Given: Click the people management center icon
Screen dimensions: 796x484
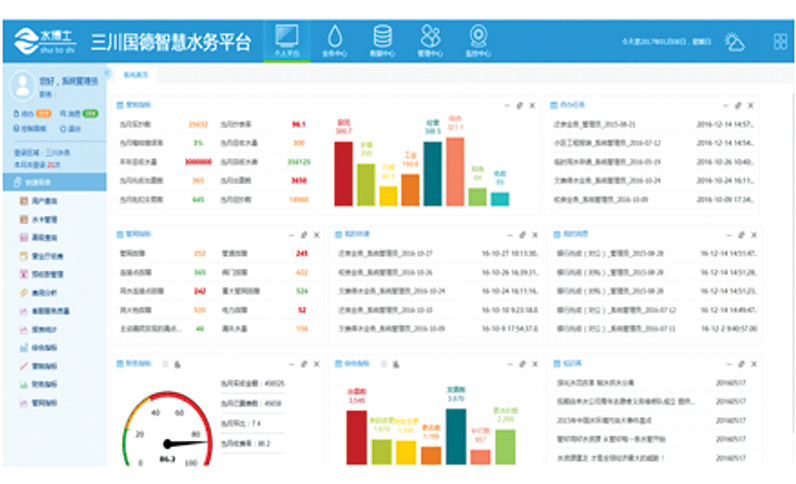Looking at the screenshot, I should pos(430,37).
